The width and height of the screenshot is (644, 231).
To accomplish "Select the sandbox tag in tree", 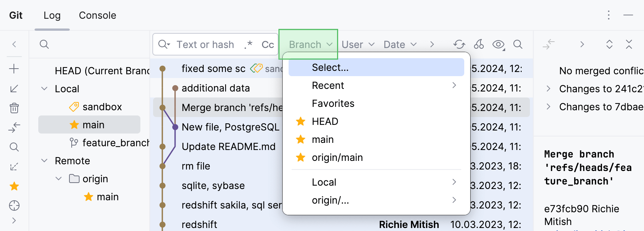I will point(102,107).
